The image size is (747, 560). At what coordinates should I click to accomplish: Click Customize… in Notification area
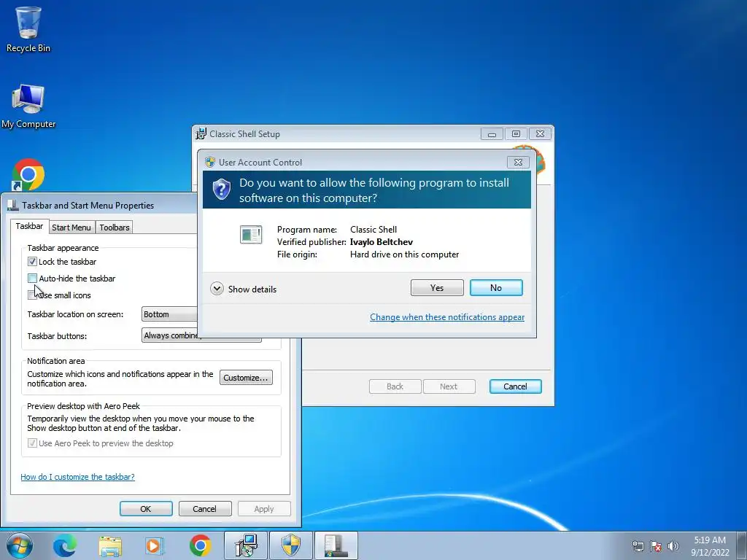coord(246,378)
